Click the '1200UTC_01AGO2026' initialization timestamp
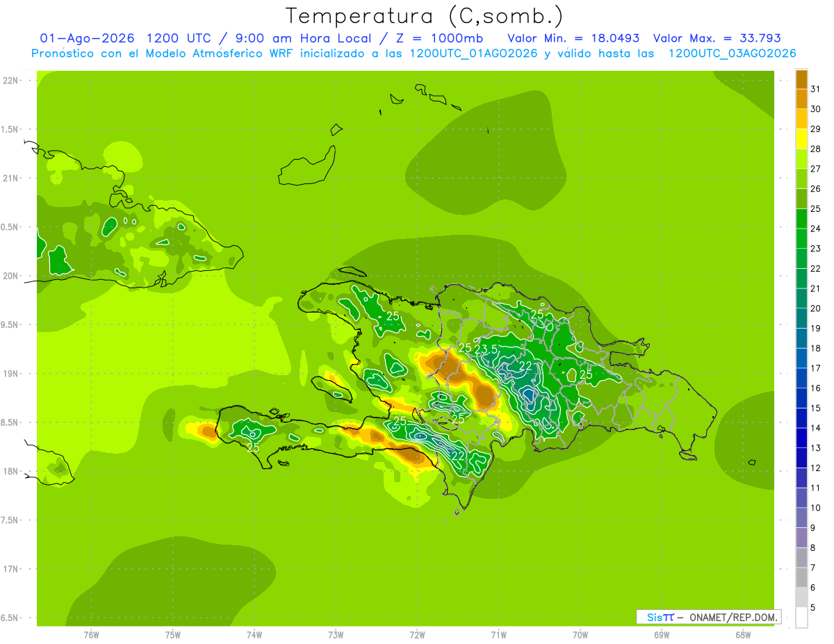834x644 pixels. tap(473, 53)
